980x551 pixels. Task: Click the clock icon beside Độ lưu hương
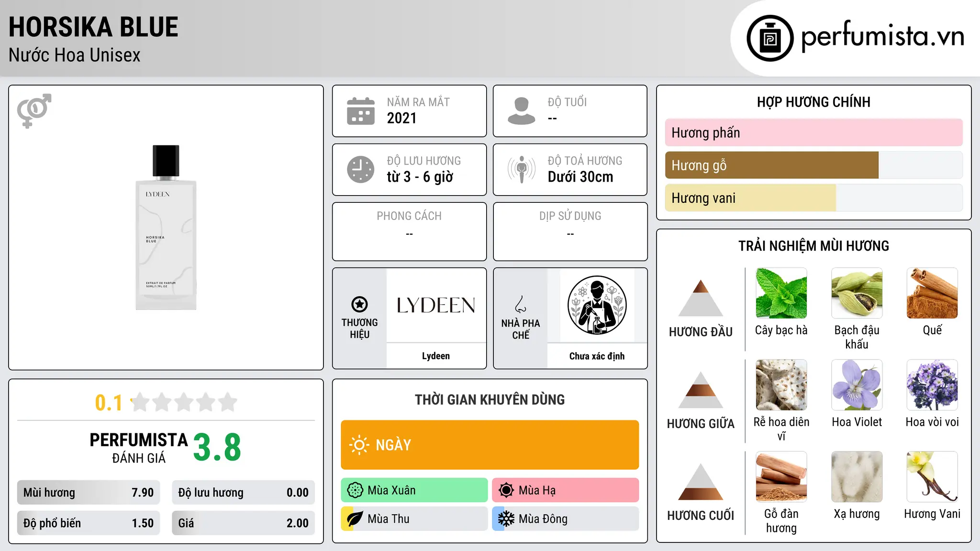[x=361, y=169]
